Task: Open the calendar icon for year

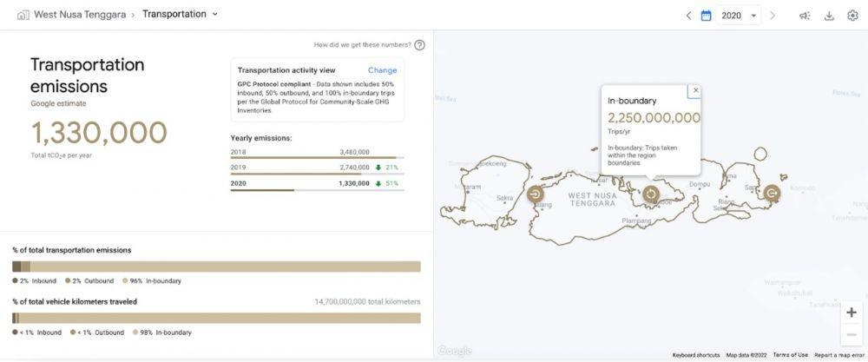Action: pos(706,16)
